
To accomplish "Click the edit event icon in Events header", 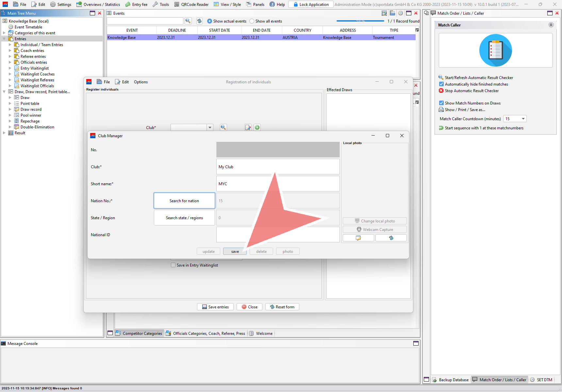I will coord(384,13).
